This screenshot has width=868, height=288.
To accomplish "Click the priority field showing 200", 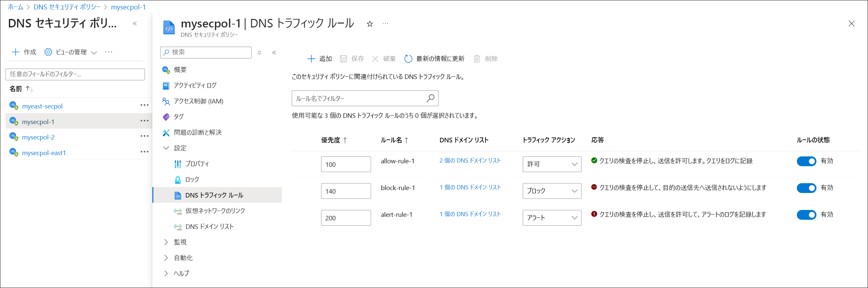I will click(x=346, y=218).
